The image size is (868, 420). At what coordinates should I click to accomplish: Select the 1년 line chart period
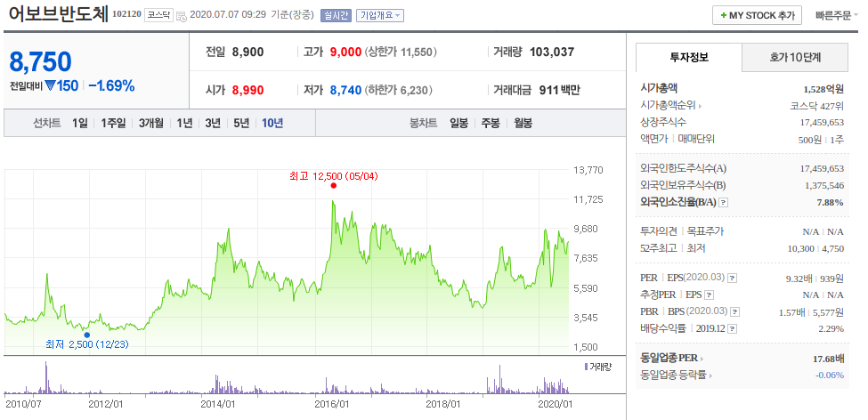(x=184, y=123)
